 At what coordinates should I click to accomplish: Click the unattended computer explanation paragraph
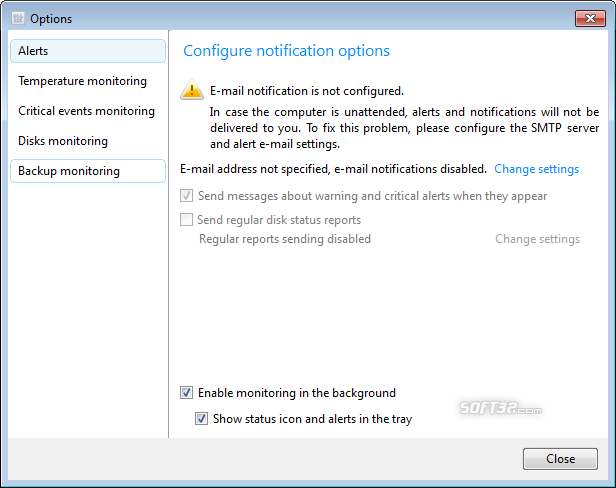[x=404, y=128]
